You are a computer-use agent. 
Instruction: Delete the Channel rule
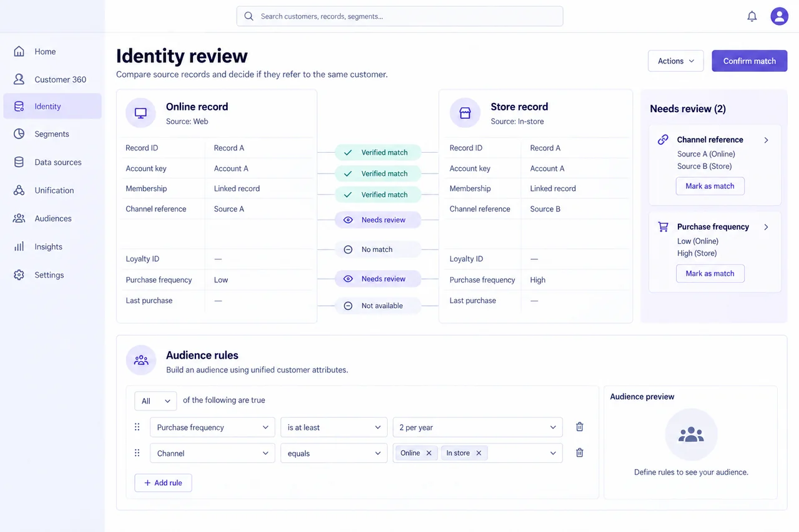coord(579,453)
